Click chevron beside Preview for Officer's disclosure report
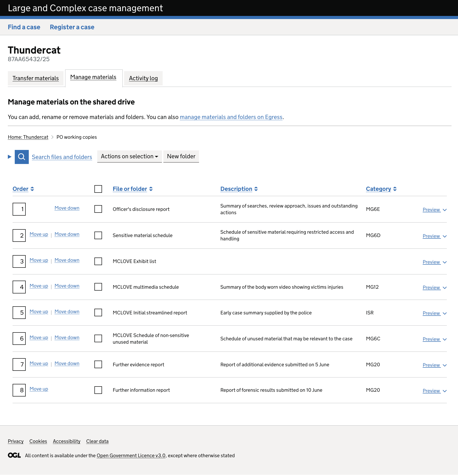Screen dimensions: 458x476 (x=445, y=210)
